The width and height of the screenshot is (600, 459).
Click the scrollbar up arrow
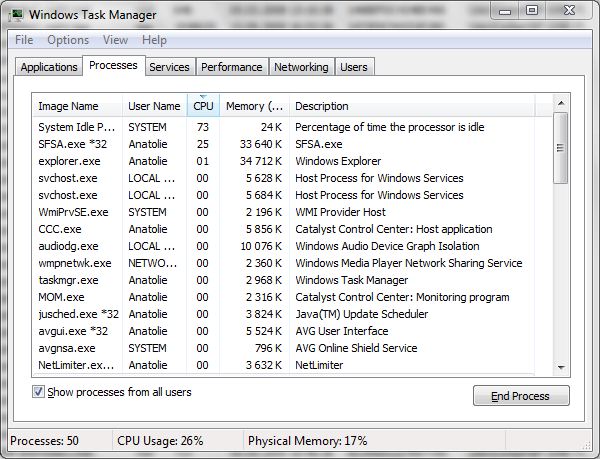(561, 104)
